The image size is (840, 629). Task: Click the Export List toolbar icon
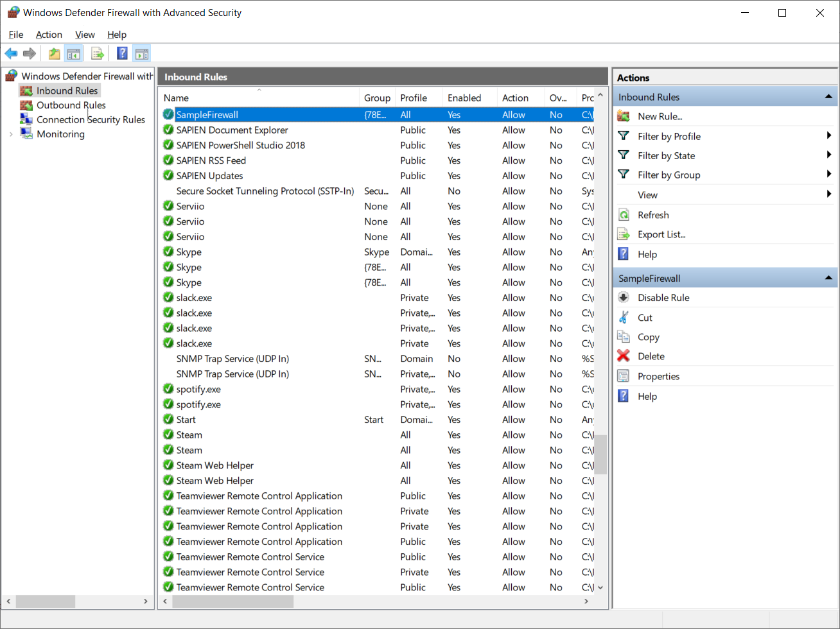98,53
